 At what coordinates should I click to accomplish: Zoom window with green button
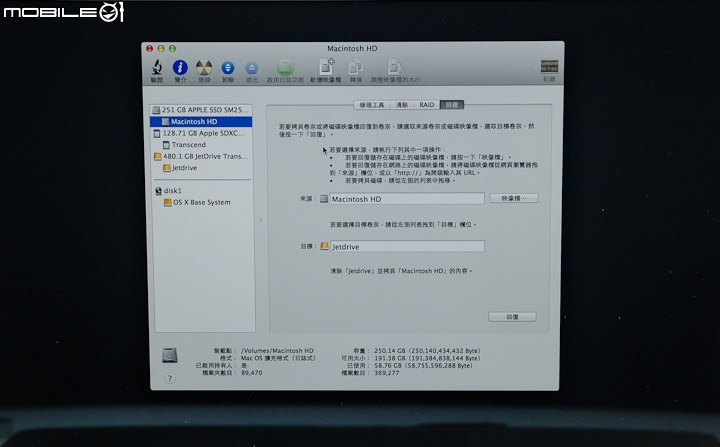(x=172, y=48)
